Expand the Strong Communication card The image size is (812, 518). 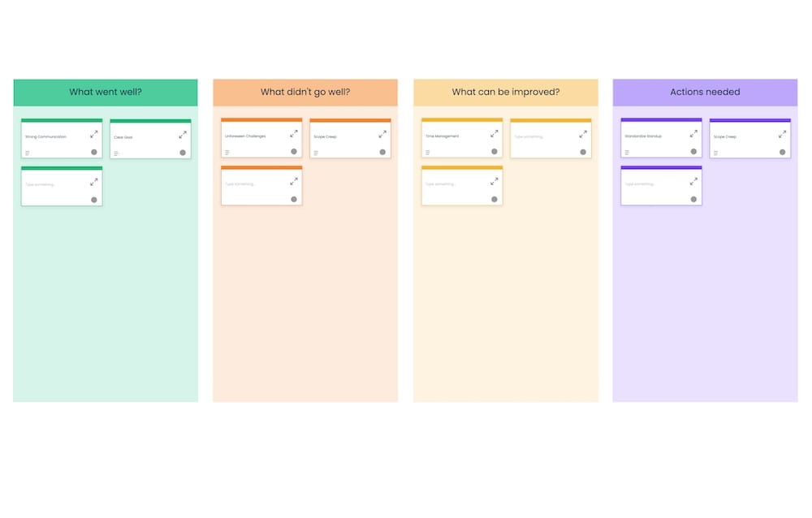click(x=94, y=135)
